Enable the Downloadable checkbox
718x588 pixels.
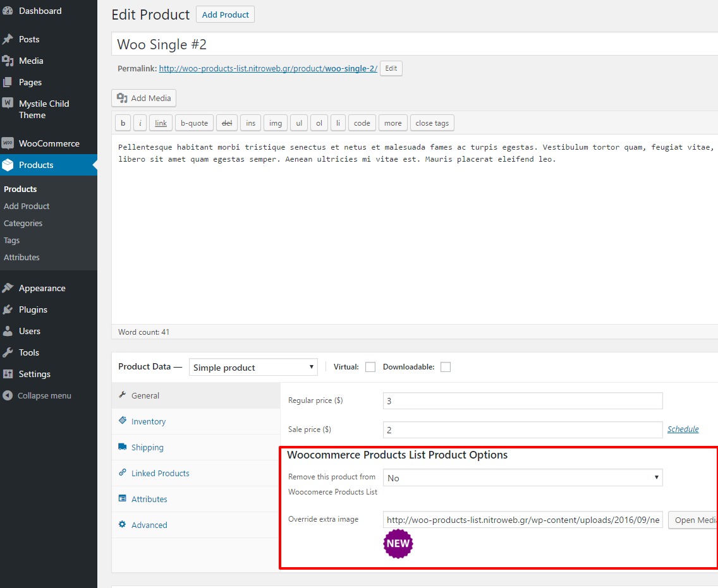(445, 367)
